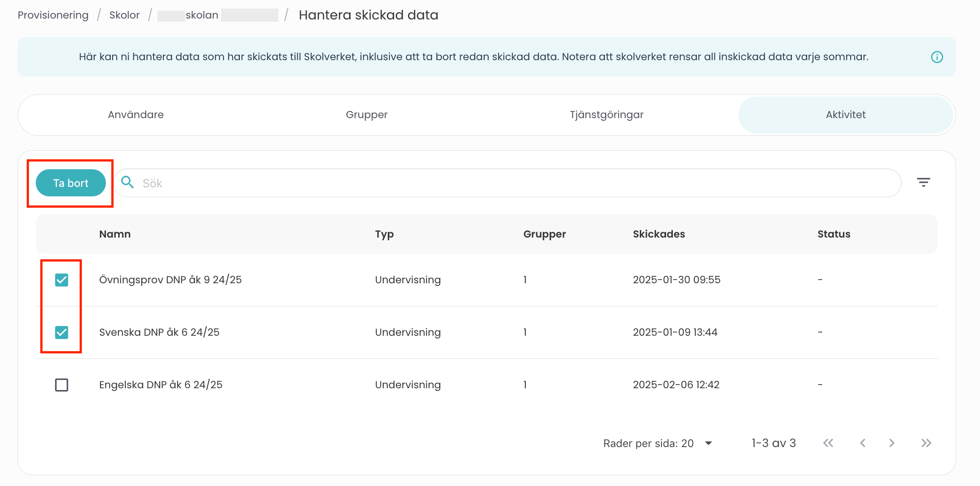Go to the next page

[891, 443]
